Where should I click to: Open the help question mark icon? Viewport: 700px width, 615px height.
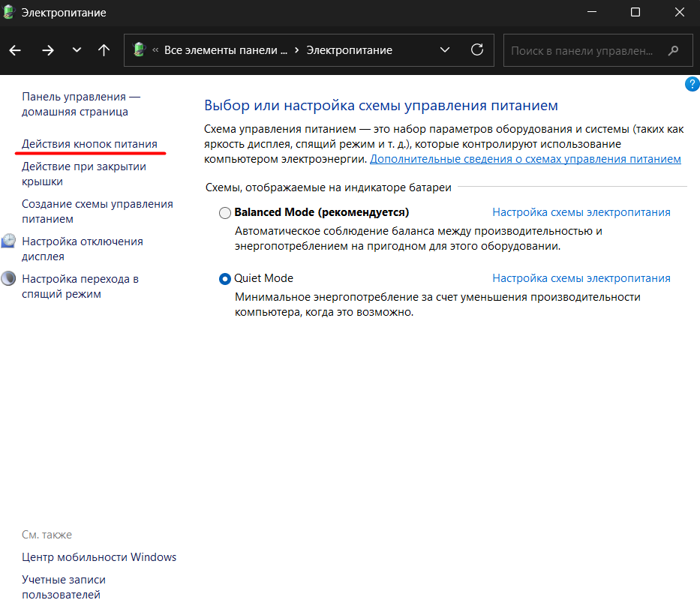(692, 84)
